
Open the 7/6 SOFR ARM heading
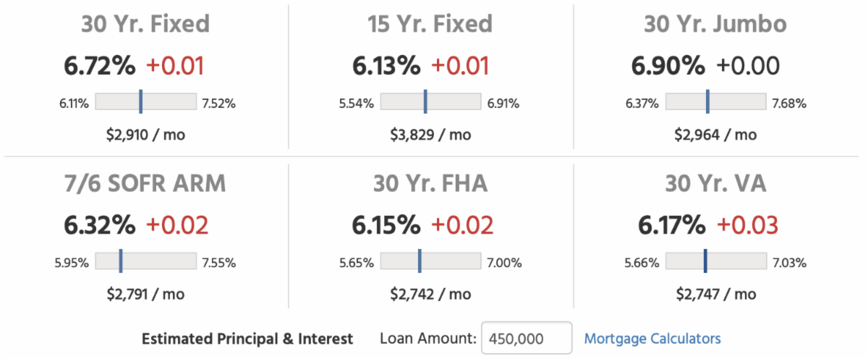click(145, 184)
